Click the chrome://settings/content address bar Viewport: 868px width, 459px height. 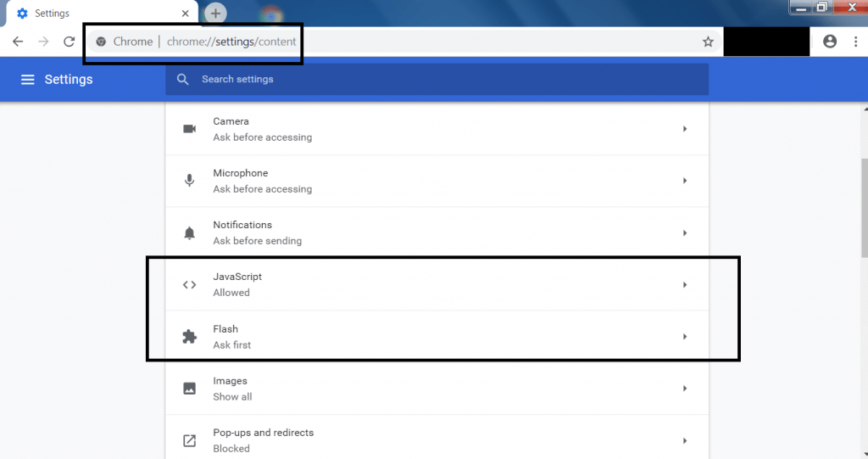point(404,42)
